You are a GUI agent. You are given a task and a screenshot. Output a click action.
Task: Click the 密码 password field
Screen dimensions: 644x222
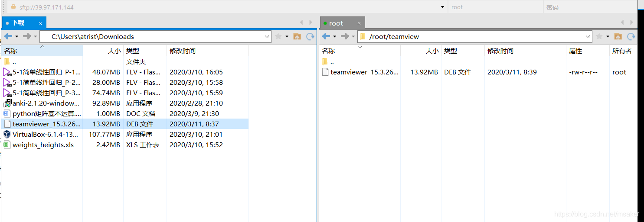pos(590,7)
